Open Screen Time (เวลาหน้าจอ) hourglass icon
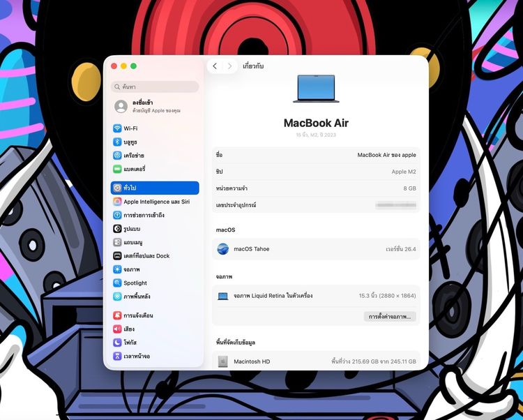Viewport: 523px width, 420px height. (117, 356)
